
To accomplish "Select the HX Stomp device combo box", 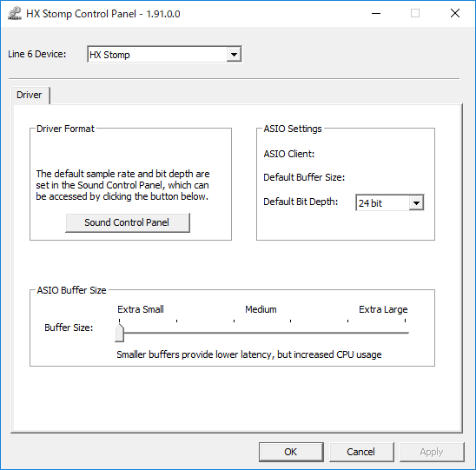I will (x=164, y=55).
